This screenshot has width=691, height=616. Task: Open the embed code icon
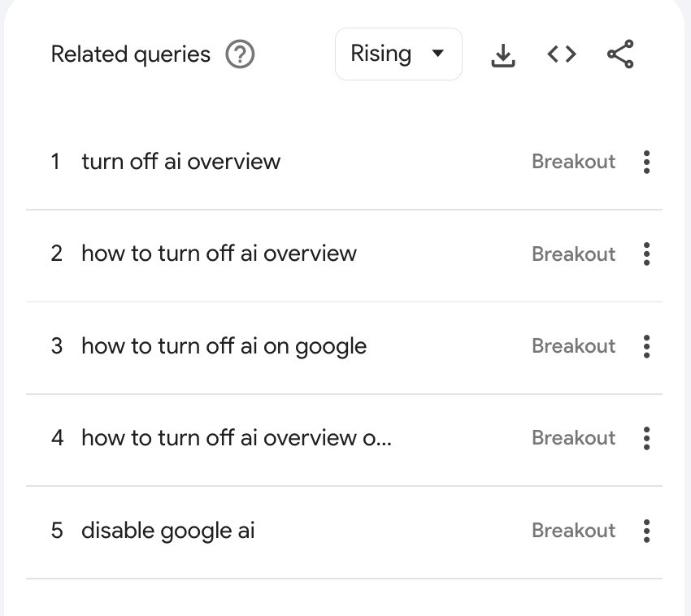click(x=562, y=54)
